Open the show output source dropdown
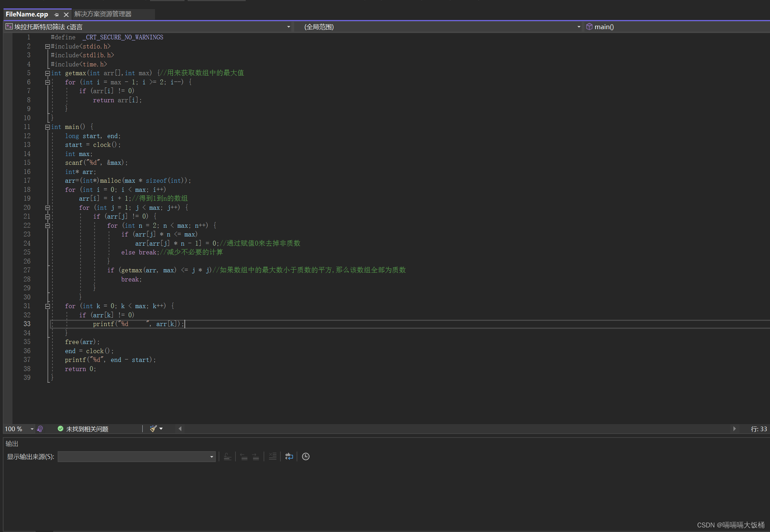Screen dimensions: 770x532 coord(212,457)
